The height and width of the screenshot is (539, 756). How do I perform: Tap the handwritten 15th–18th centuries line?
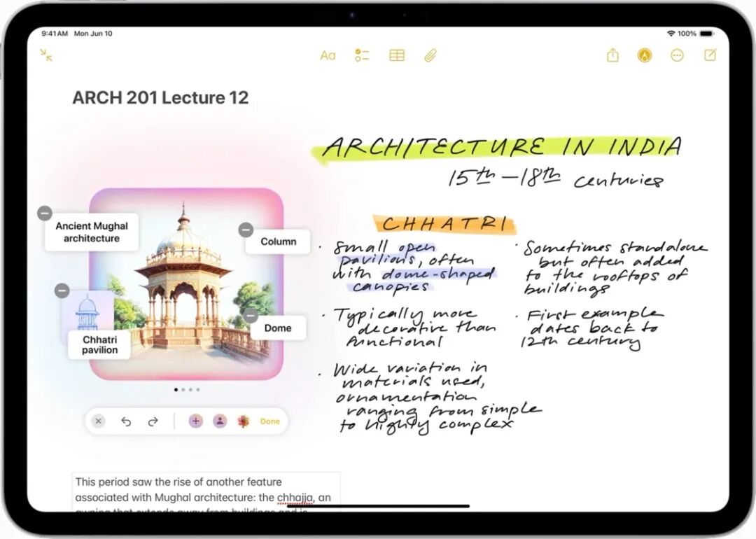click(x=556, y=178)
